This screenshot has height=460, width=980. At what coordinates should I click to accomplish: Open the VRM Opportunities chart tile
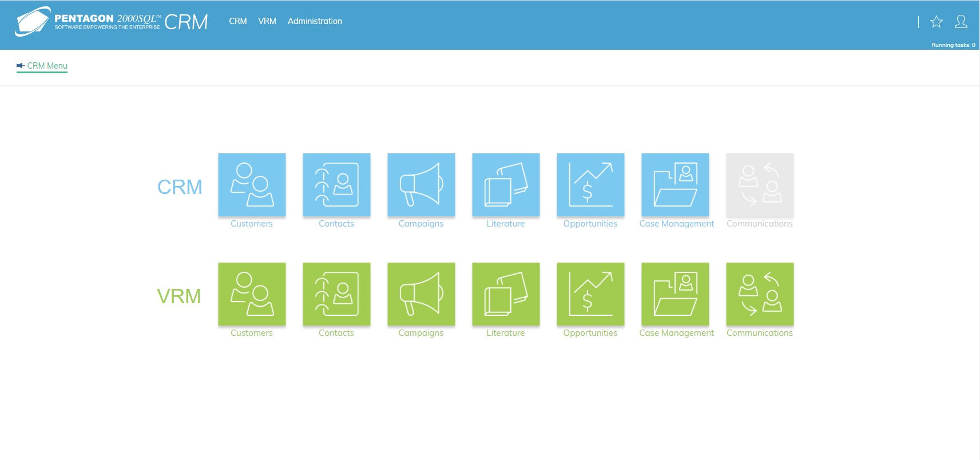[590, 294]
